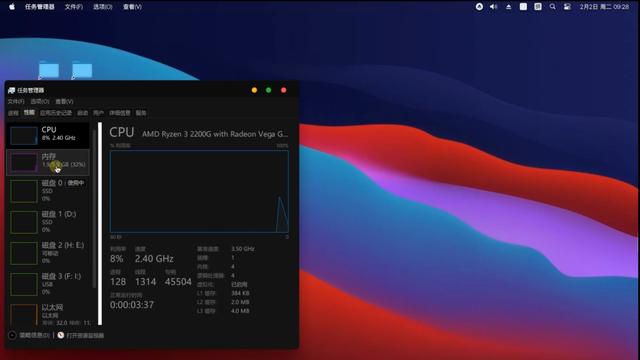Image resolution: width=640 pixels, height=360 pixels.
Task: Click the date and time 2月2日 周二 09:28
Action: pos(604,7)
